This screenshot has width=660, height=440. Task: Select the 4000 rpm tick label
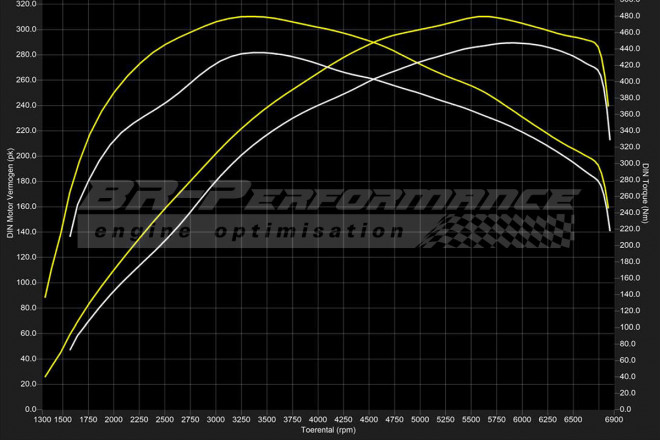pyautogui.click(x=317, y=420)
